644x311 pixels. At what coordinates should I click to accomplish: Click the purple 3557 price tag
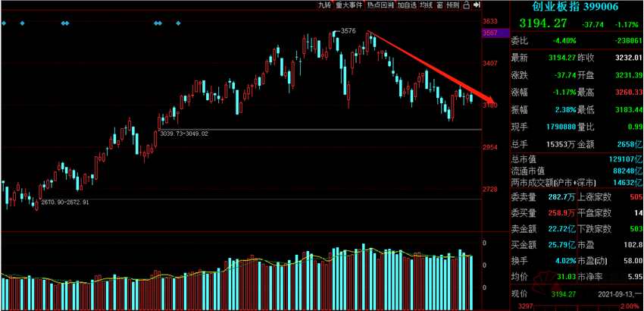[489, 33]
